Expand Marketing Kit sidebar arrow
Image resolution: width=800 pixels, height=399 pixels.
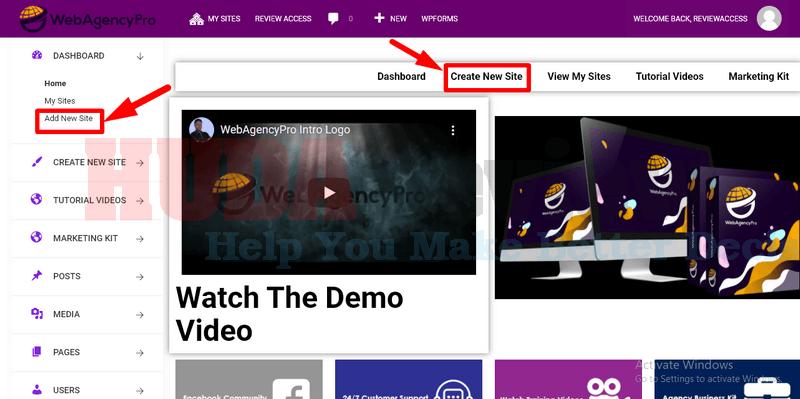tap(140, 238)
